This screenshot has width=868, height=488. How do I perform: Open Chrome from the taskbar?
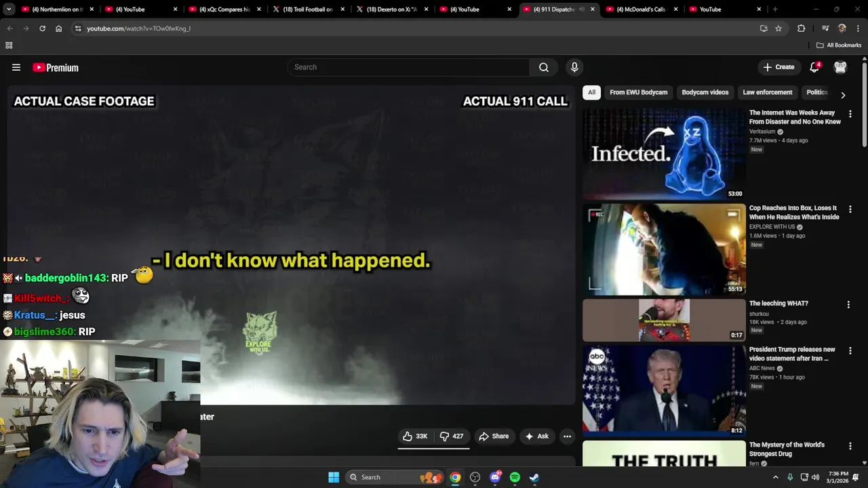click(x=455, y=477)
